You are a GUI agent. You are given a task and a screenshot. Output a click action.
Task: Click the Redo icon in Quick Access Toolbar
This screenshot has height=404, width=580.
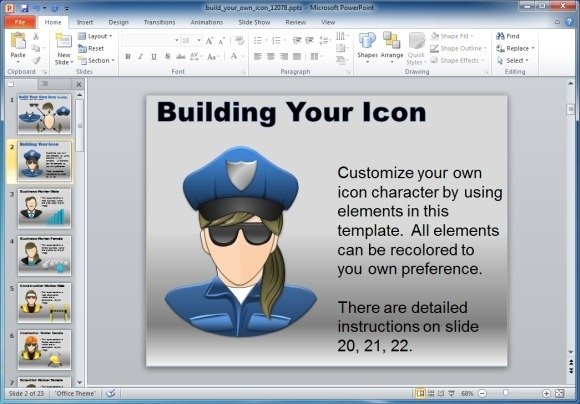[x=55, y=8]
